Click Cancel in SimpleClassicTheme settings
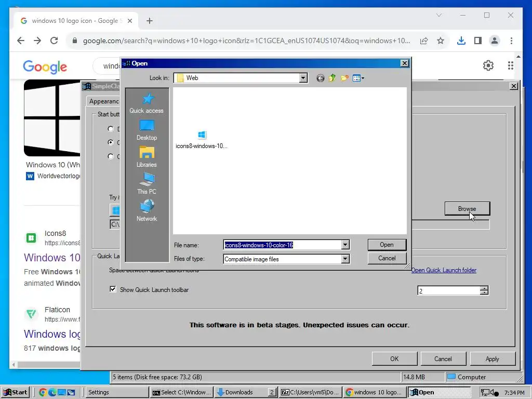This screenshot has height=399, width=532. pyautogui.click(x=443, y=358)
